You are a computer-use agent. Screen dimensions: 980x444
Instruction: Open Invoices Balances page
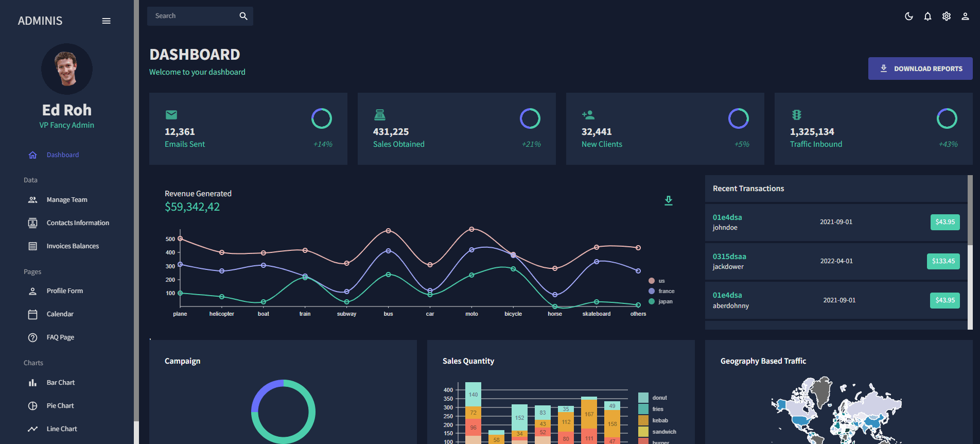coord(73,246)
